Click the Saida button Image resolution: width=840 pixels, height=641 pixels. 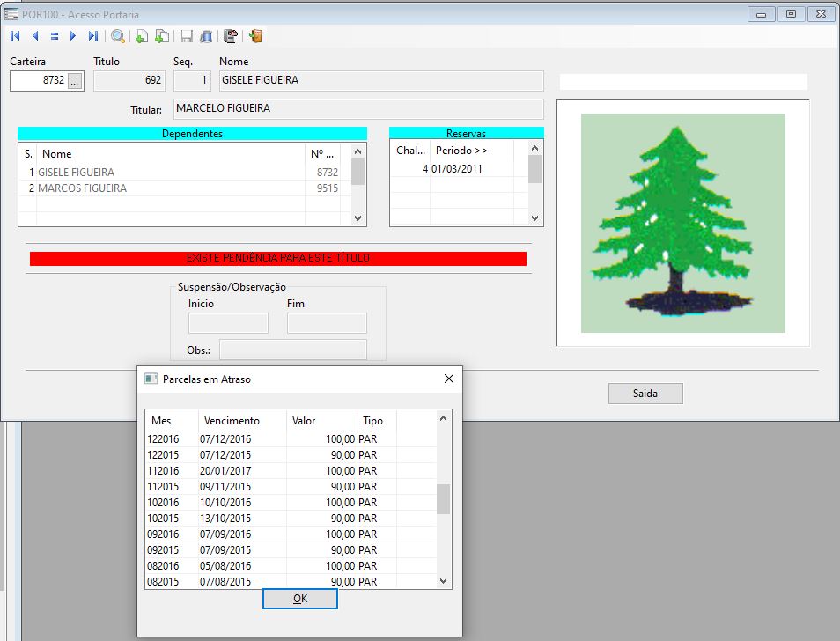pos(645,394)
